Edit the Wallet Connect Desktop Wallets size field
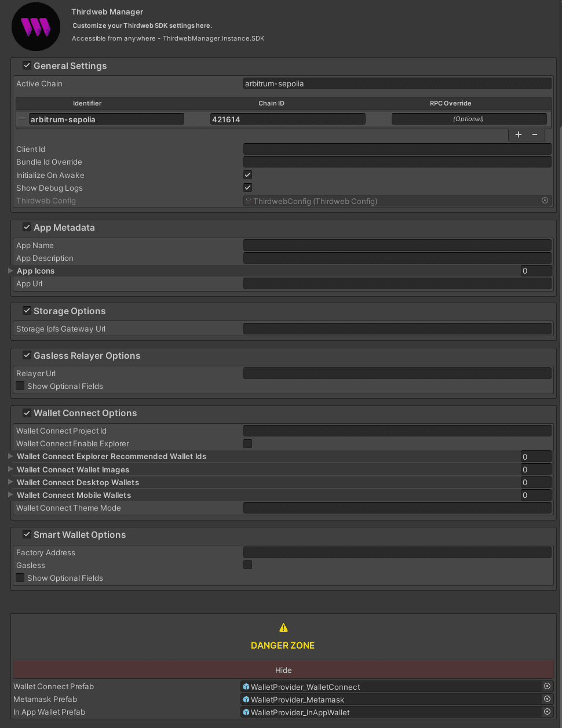The height and width of the screenshot is (728, 562). click(x=536, y=482)
